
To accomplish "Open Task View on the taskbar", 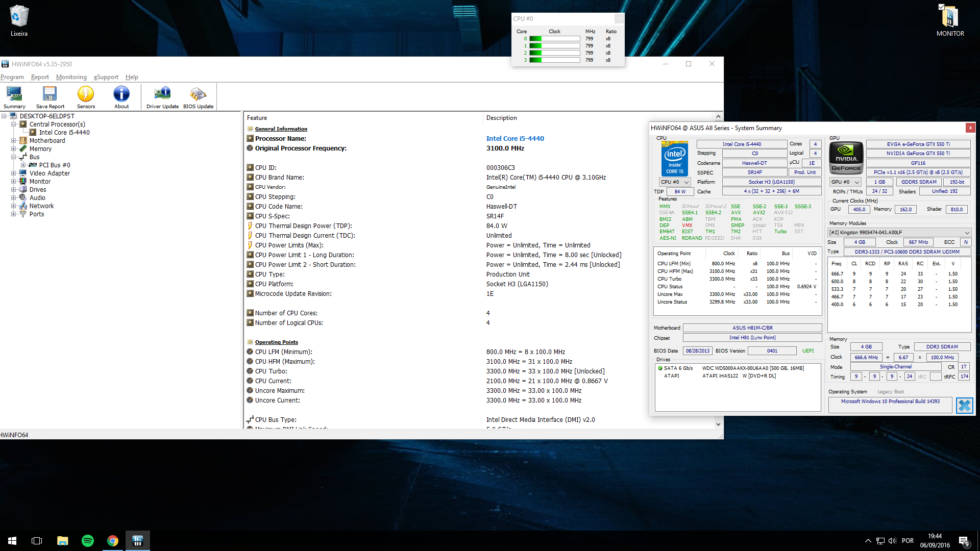I will (x=37, y=541).
